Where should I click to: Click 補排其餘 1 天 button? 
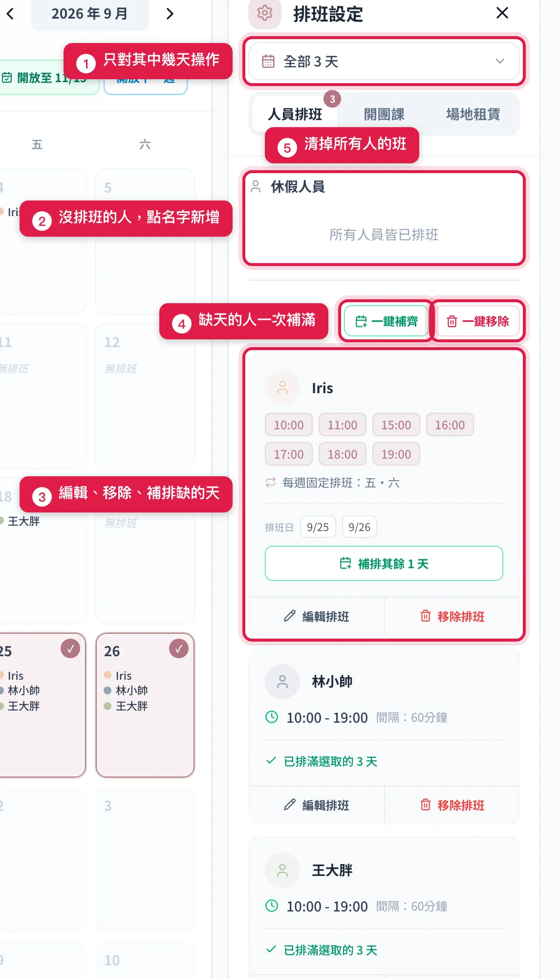coord(384,563)
